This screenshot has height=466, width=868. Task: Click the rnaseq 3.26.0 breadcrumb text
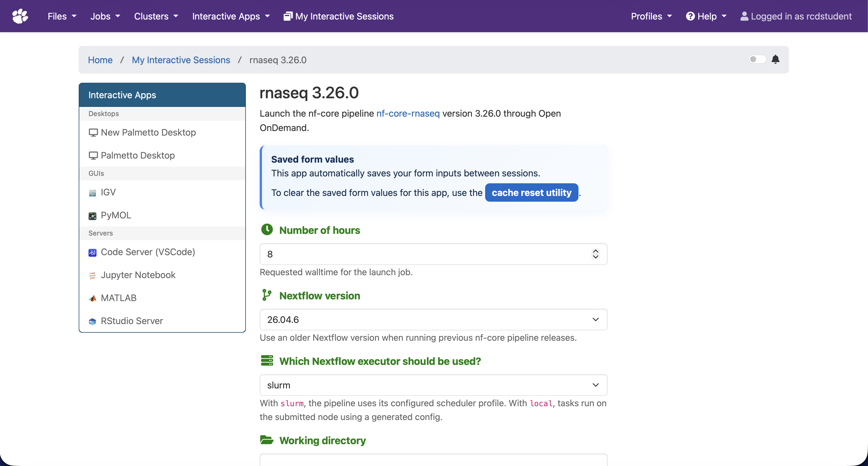(278, 60)
